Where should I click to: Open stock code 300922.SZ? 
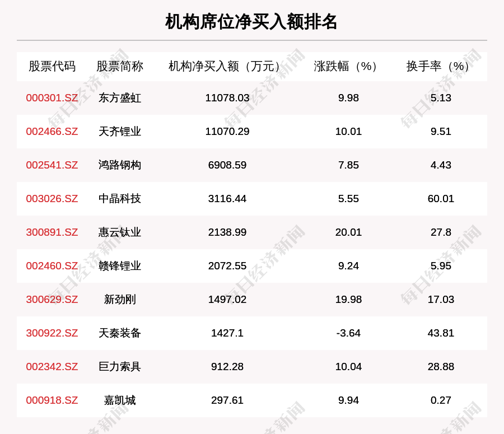52,333
